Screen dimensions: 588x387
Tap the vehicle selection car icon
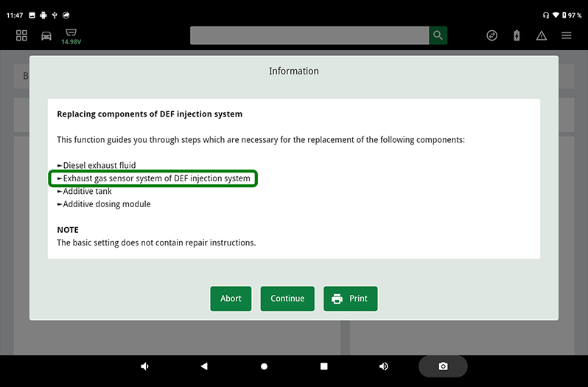tap(46, 35)
